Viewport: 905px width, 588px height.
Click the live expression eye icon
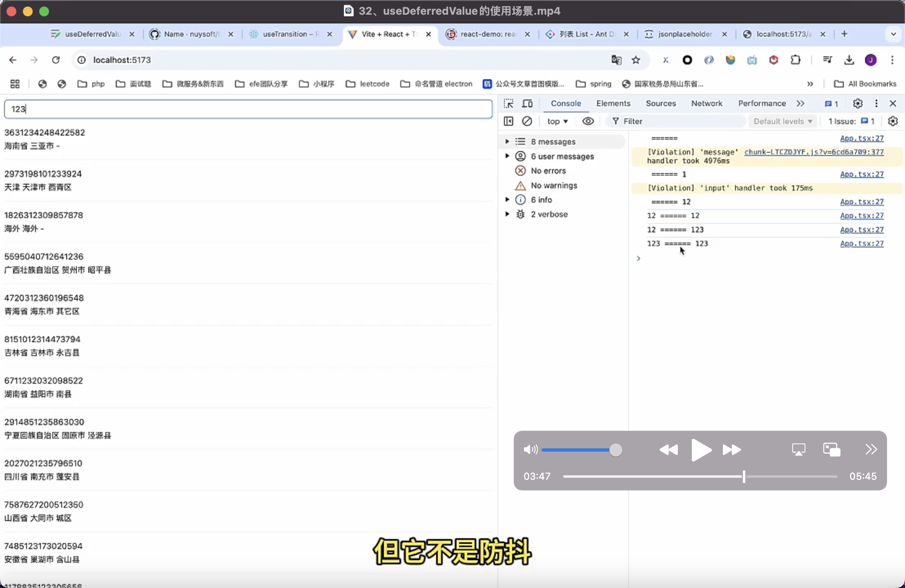pyautogui.click(x=588, y=121)
